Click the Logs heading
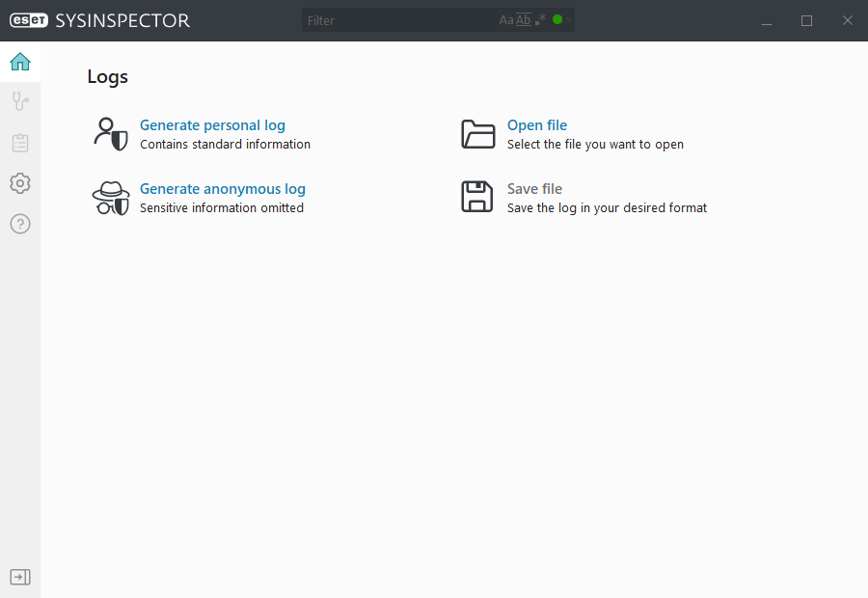 pyautogui.click(x=107, y=77)
